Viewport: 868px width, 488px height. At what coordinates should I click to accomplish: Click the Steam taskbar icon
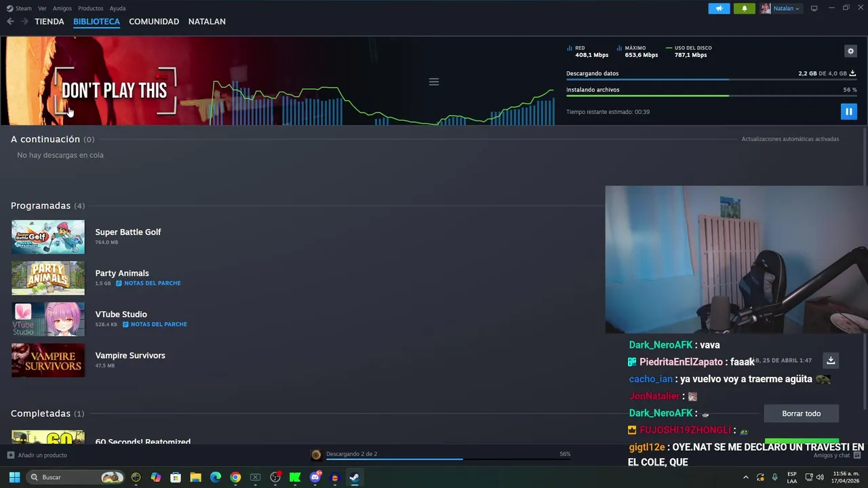(x=354, y=477)
